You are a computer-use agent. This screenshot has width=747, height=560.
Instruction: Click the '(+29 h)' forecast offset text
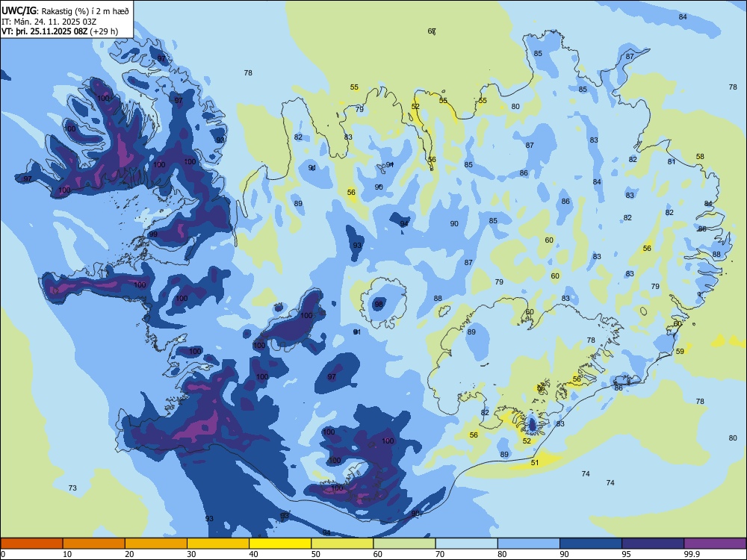point(104,32)
